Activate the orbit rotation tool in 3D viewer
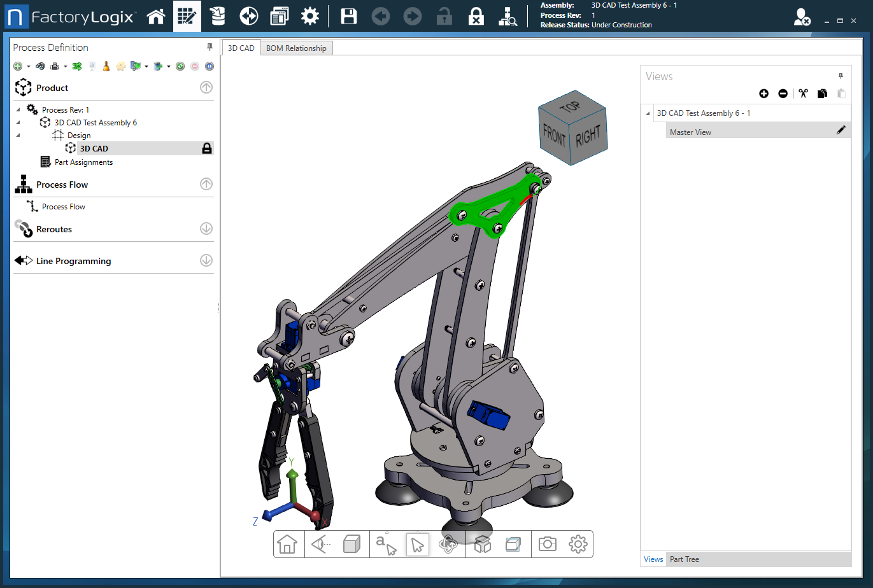873x588 pixels. point(449,544)
